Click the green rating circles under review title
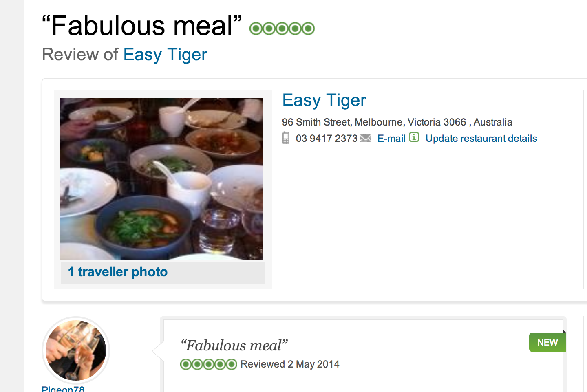Image resolution: width=587 pixels, height=392 pixels. [x=208, y=364]
